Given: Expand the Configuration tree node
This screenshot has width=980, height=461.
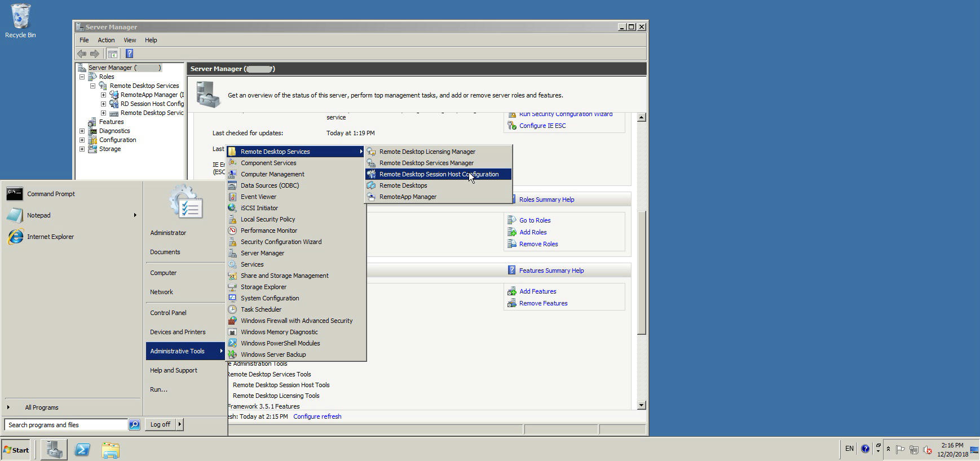Looking at the screenshot, I should [82, 140].
